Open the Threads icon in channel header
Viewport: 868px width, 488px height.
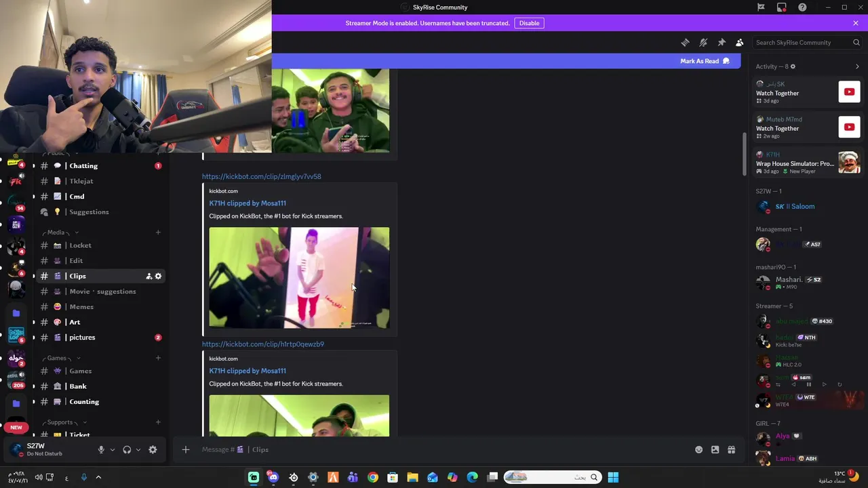pyautogui.click(x=685, y=42)
